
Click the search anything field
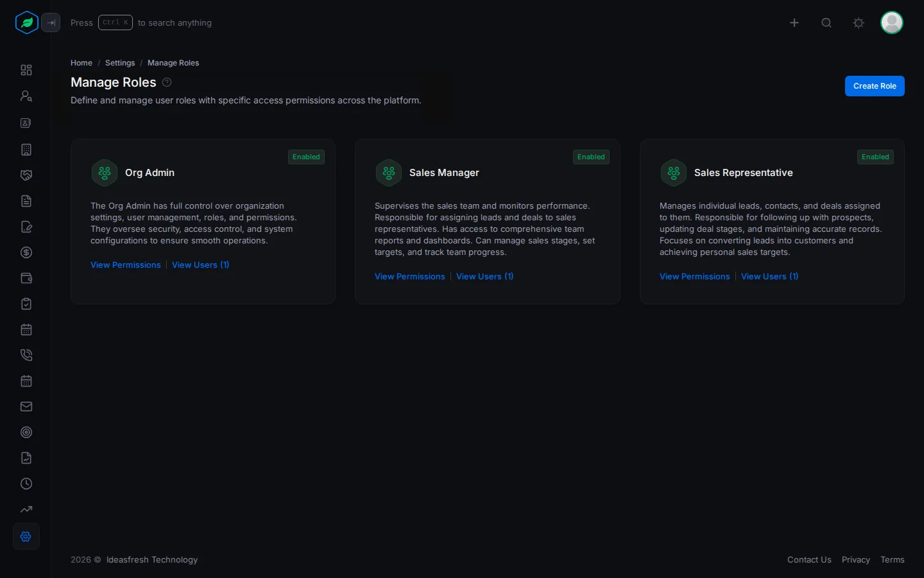[141, 22]
